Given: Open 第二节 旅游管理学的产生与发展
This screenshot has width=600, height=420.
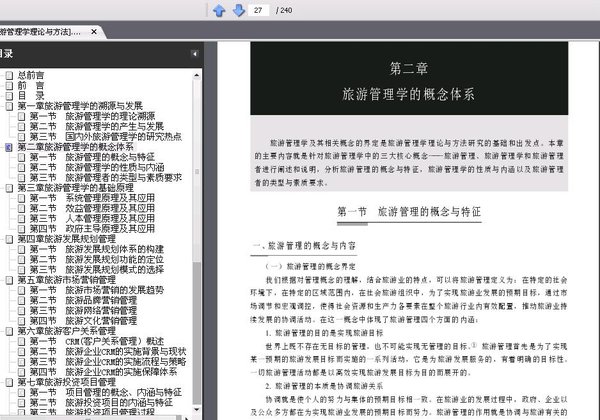Looking at the screenshot, I should (97, 126).
